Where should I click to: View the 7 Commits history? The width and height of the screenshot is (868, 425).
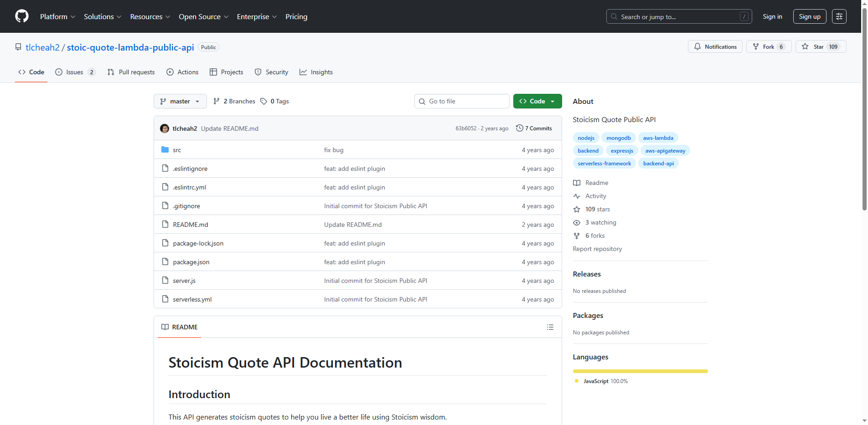534,128
